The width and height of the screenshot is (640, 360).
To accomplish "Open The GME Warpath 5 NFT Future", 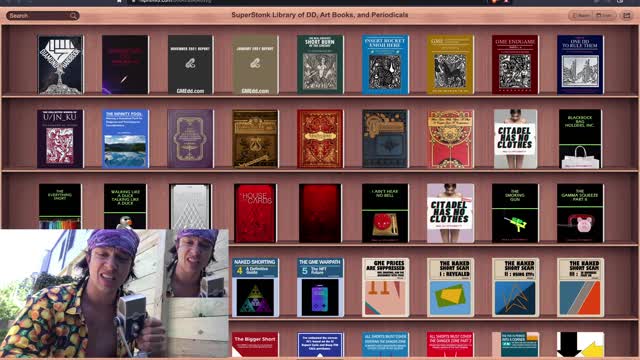I will 320,287.
